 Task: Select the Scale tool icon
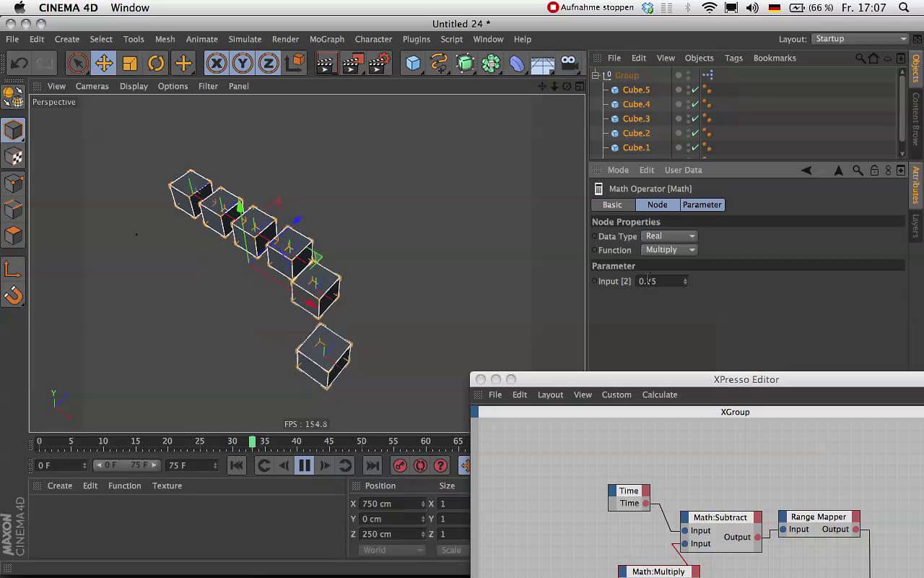[130, 64]
